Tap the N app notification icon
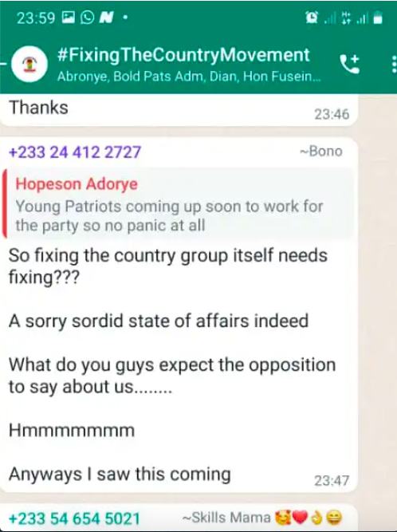The width and height of the screenshot is (397, 532). pyautogui.click(x=107, y=18)
